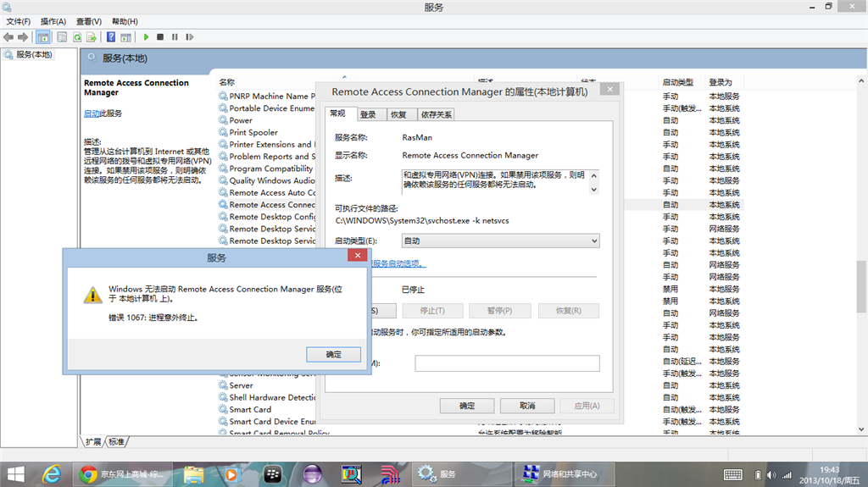The height and width of the screenshot is (487, 868).
Task: Open Help via the blue question mark icon
Action: (x=111, y=37)
